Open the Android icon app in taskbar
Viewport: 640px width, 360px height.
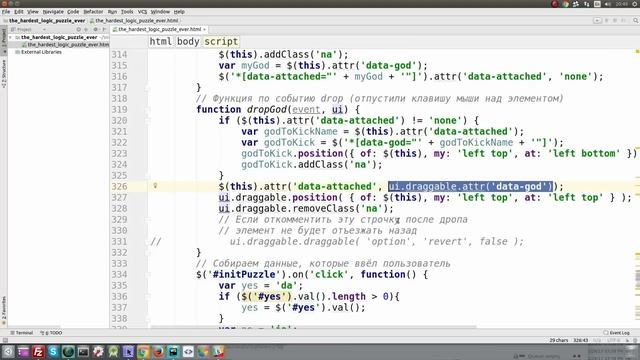[x=113, y=351]
